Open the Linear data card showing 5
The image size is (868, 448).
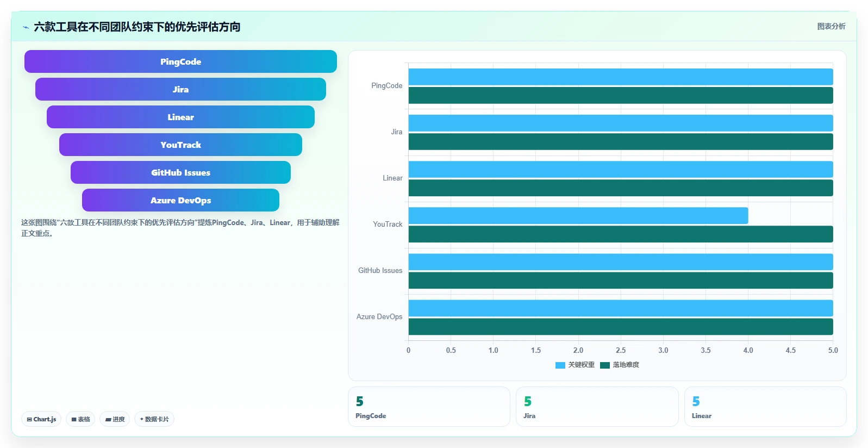pyautogui.click(x=765, y=407)
